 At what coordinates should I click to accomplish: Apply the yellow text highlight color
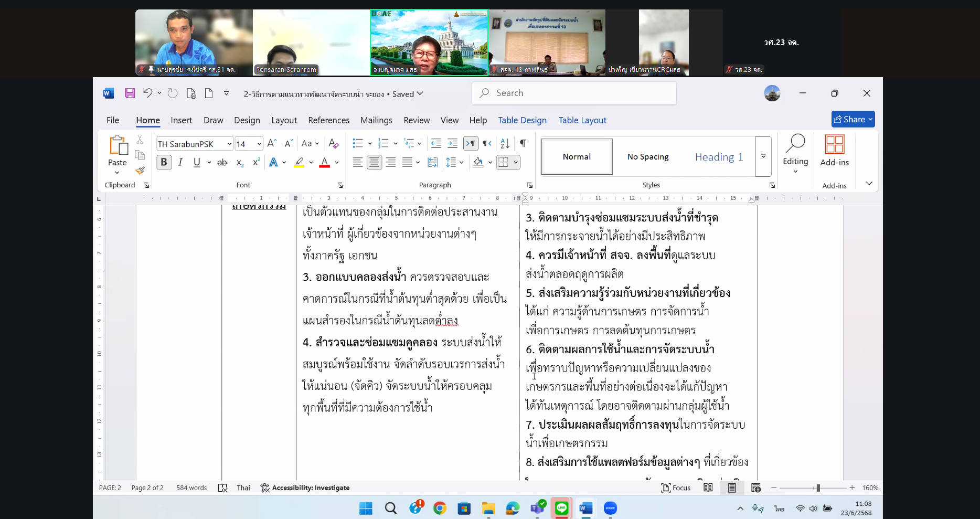[299, 163]
